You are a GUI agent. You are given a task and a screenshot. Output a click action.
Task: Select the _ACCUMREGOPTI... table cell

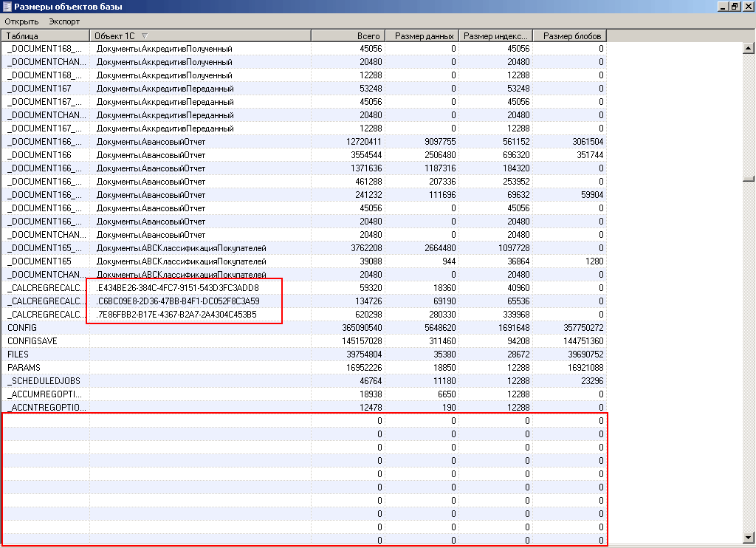pos(45,394)
